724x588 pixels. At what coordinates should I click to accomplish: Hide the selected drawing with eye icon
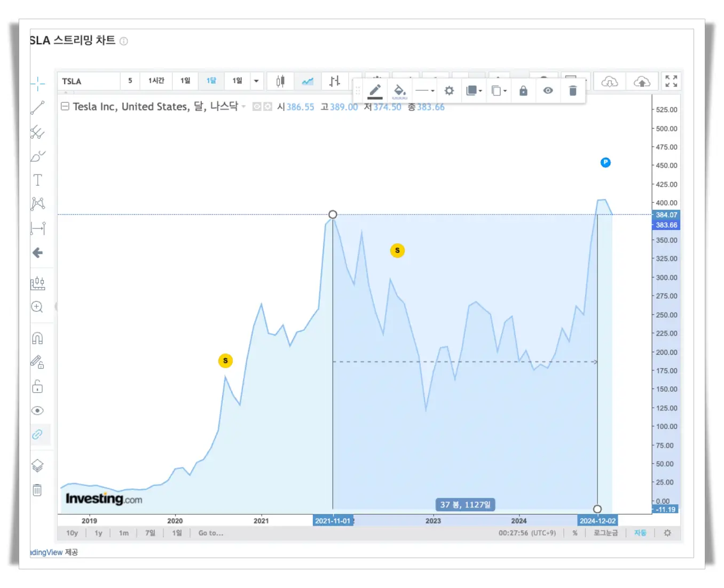coord(548,91)
